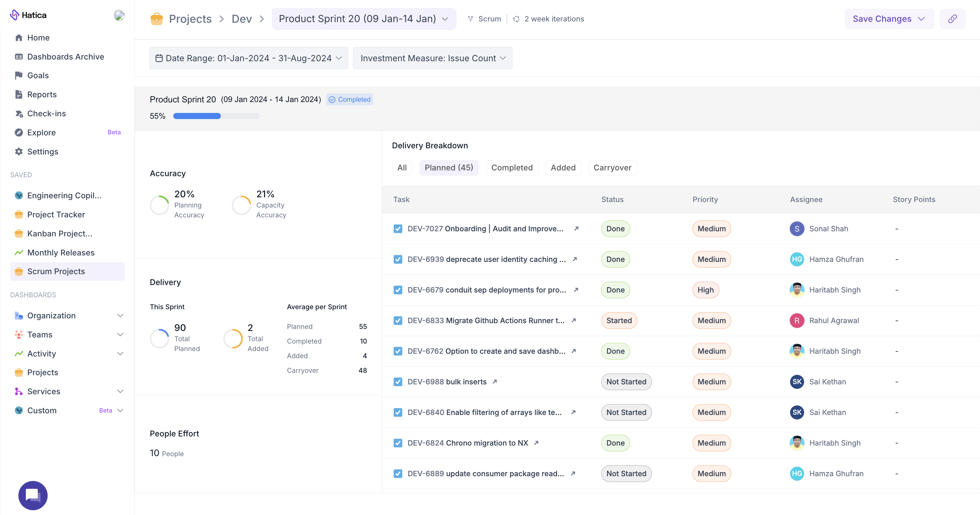Uncheck the DEV-6939 task checkbox
The height and width of the screenshot is (515, 980).
click(x=397, y=259)
